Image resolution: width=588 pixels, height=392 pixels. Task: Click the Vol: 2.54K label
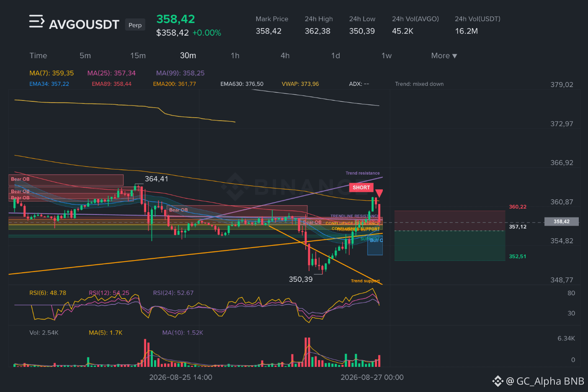coord(44,333)
